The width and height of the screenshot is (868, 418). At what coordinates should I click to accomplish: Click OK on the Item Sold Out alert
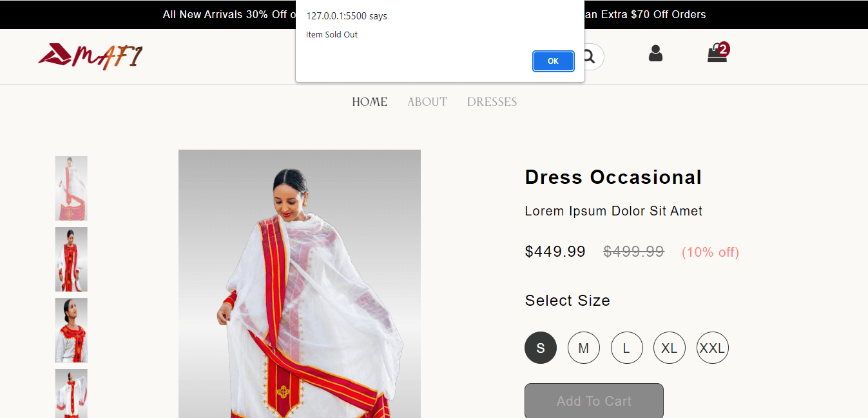[553, 61]
